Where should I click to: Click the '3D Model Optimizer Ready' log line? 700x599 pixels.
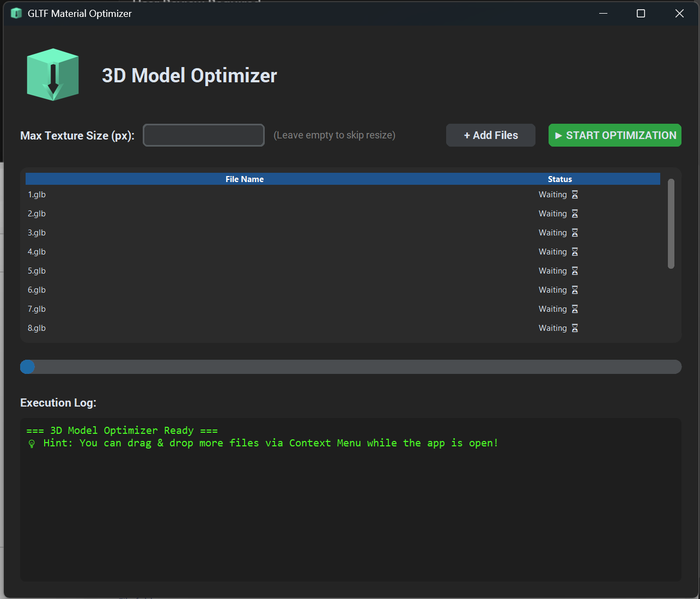click(122, 431)
